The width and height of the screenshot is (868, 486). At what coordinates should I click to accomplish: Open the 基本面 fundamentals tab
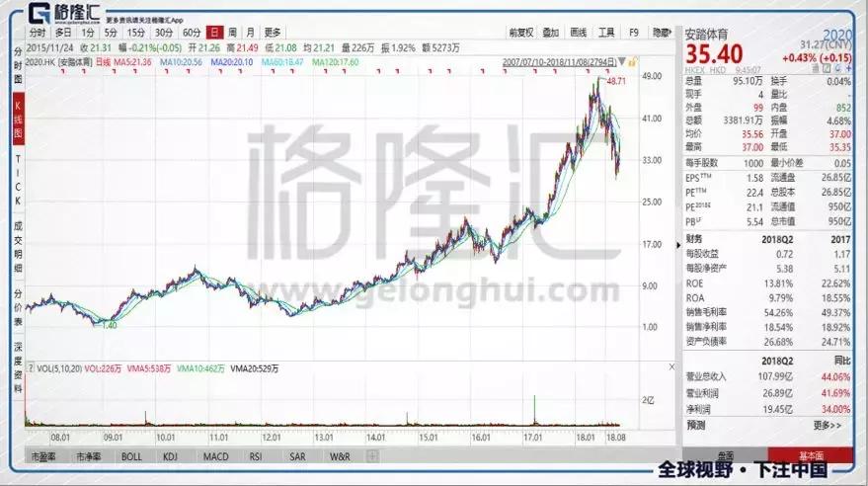(x=811, y=455)
